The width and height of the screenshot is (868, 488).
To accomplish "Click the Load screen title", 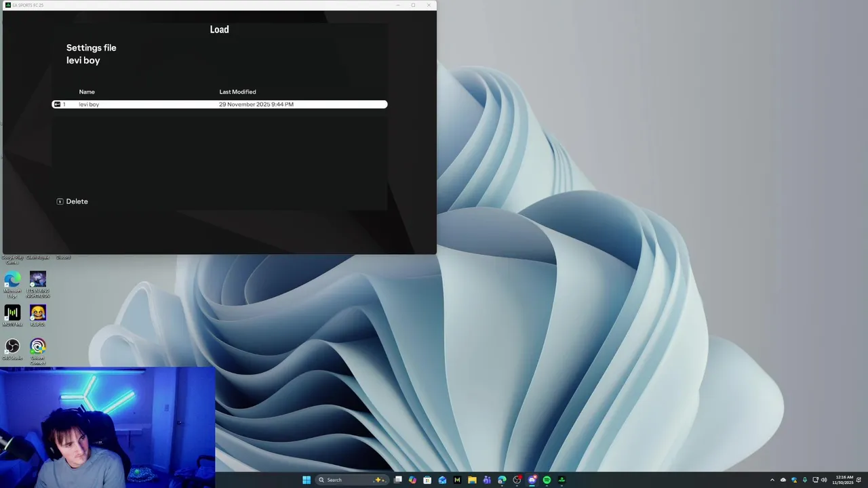I will tap(219, 29).
